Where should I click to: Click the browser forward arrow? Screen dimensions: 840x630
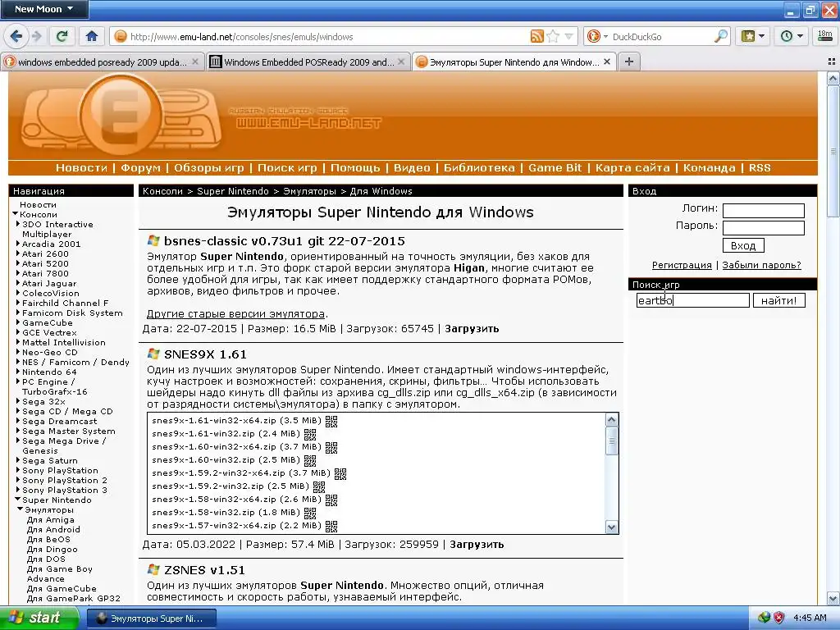click(36, 36)
